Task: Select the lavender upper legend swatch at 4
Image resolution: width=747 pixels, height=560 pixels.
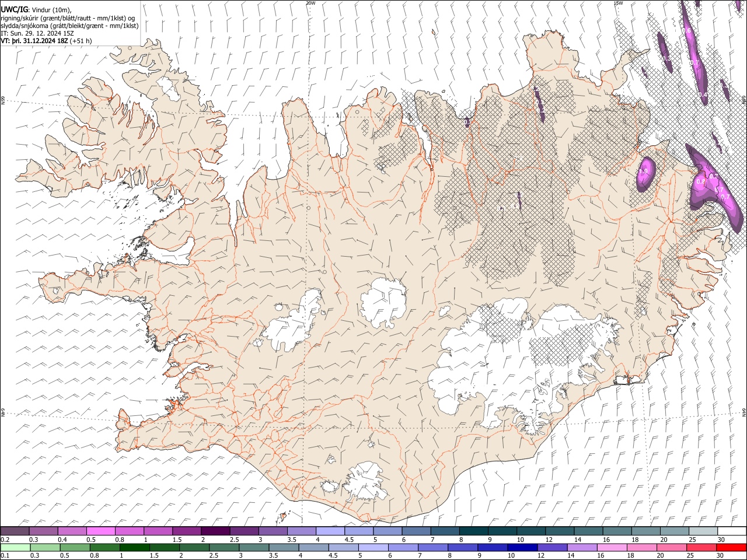Action: [329, 531]
